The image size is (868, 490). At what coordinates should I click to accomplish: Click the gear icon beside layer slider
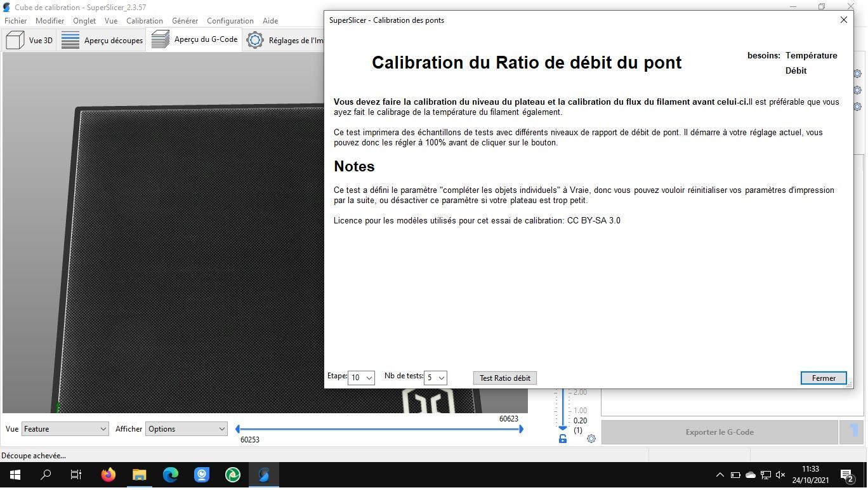point(591,439)
